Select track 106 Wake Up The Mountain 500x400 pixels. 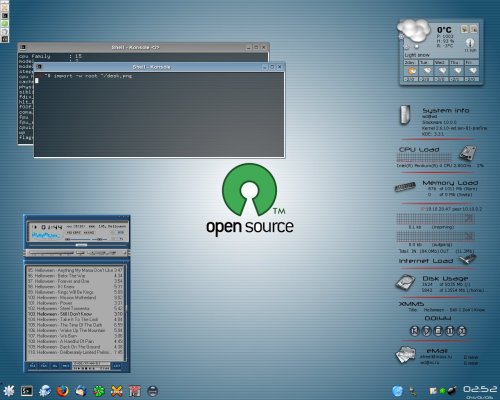click(75, 330)
